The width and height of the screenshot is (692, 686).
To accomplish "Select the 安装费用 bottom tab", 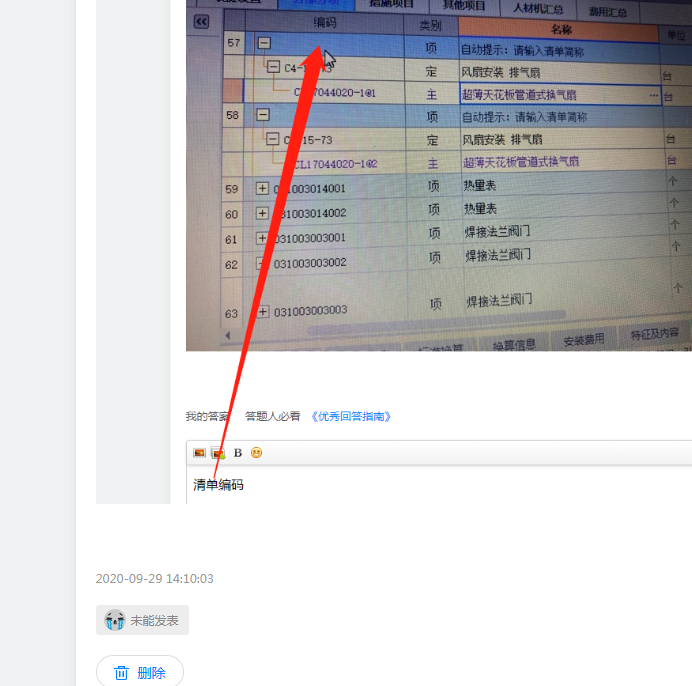I will [x=583, y=340].
